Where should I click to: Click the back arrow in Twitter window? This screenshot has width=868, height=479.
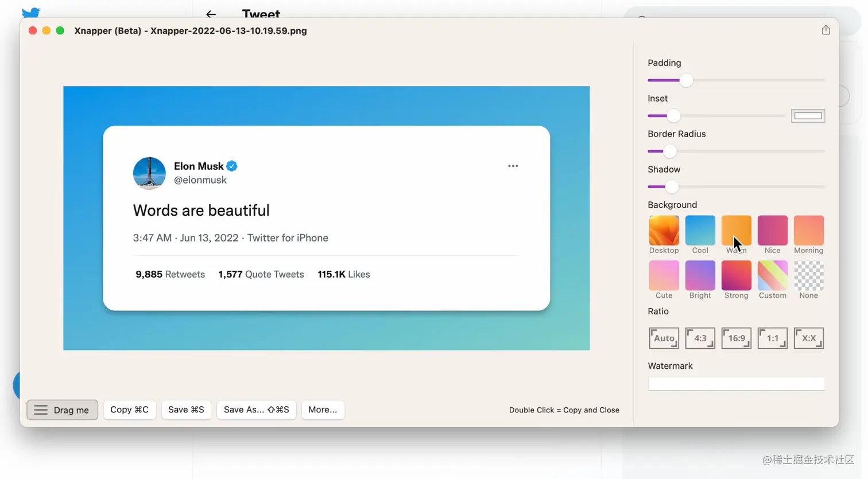(x=211, y=14)
